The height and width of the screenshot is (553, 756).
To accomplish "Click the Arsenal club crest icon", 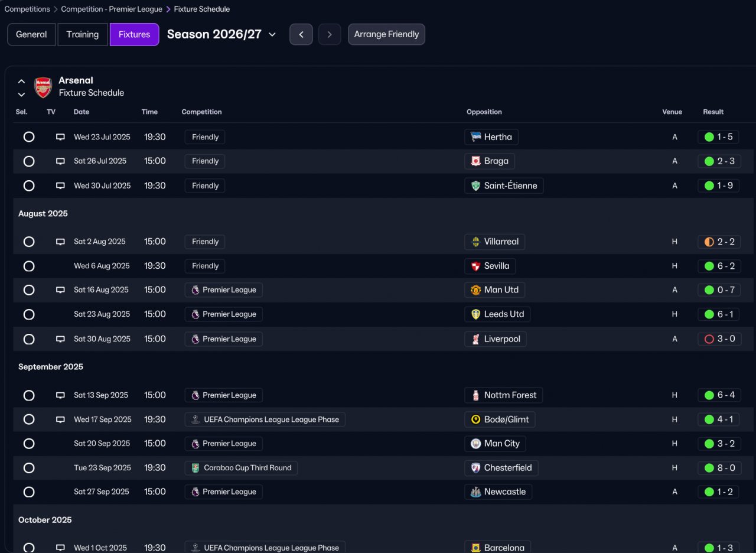I will coord(43,87).
